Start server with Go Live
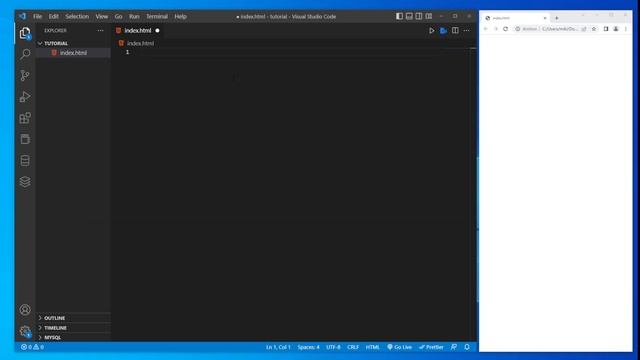 point(400,347)
